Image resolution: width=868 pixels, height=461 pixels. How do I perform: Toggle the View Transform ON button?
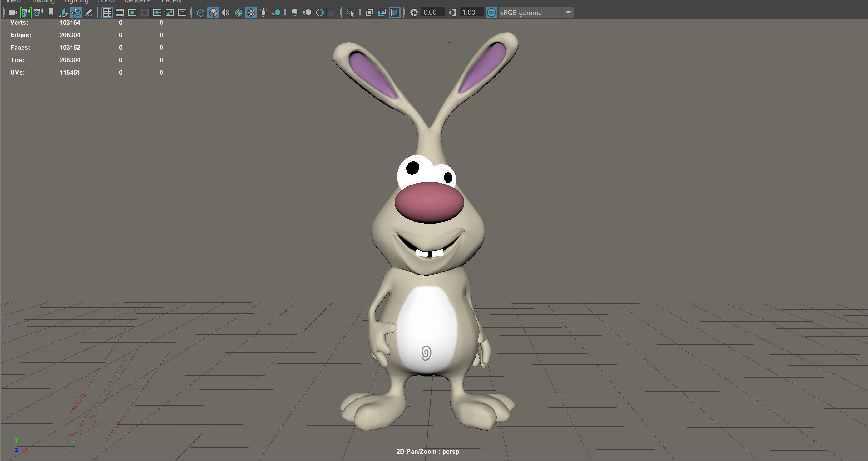(x=491, y=13)
